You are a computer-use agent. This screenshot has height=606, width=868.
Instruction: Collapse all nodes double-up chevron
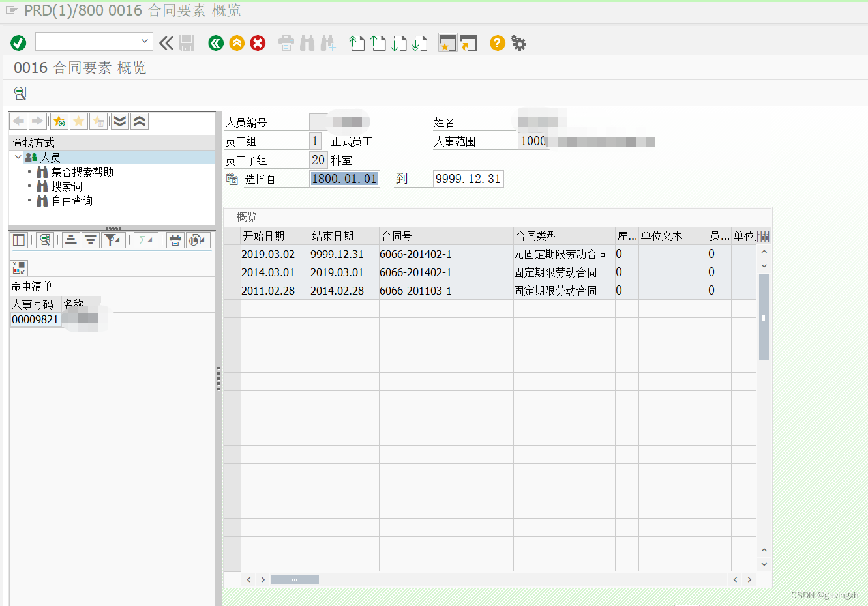coord(140,121)
